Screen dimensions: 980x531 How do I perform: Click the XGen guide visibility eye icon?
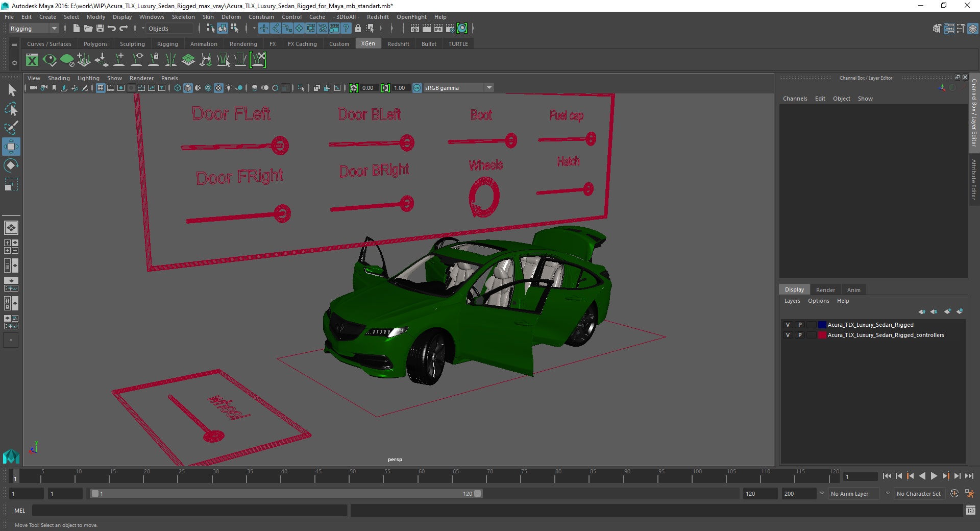click(x=136, y=60)
